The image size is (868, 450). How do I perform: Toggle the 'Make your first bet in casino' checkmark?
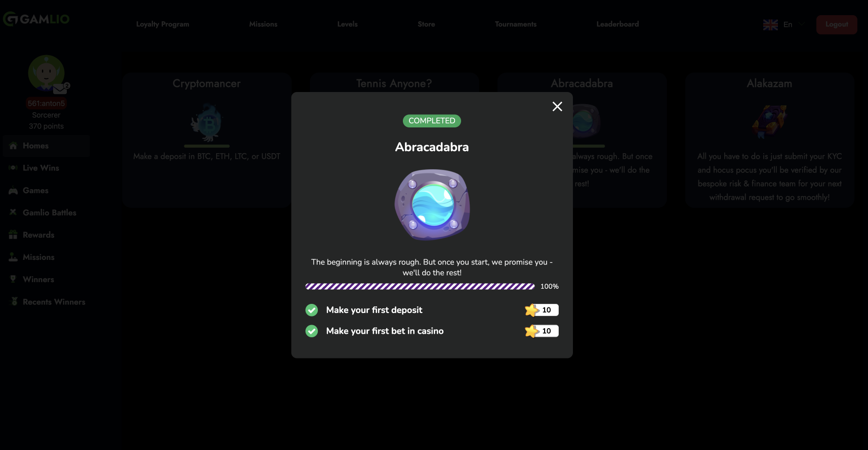312,331
